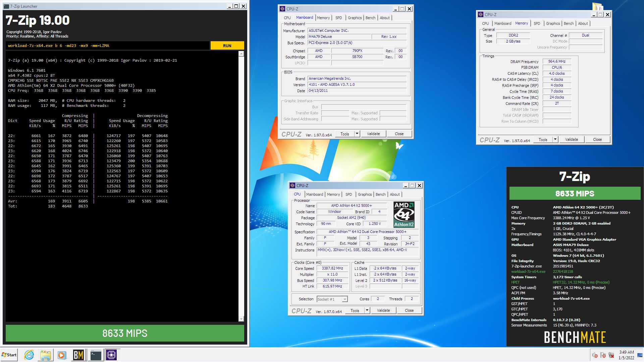Click the Action Center flag tray icon
644x362 pixels.
pyautogui.click(x=603, y=355)
